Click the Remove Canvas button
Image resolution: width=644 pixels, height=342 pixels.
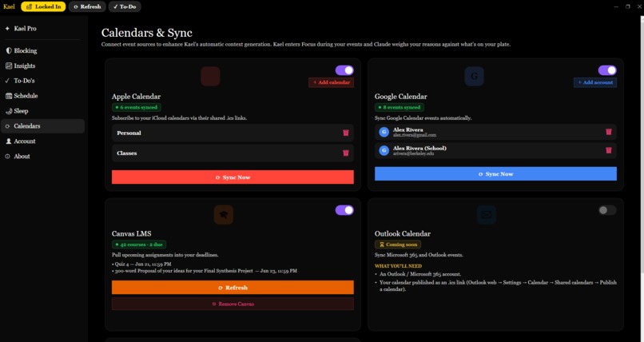(233, 304)
